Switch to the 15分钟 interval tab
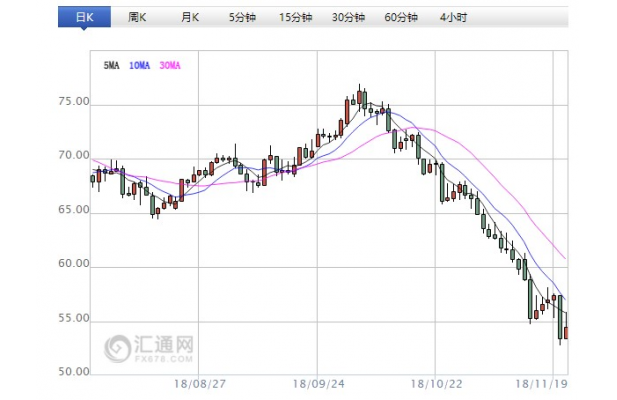 point(294,19)
